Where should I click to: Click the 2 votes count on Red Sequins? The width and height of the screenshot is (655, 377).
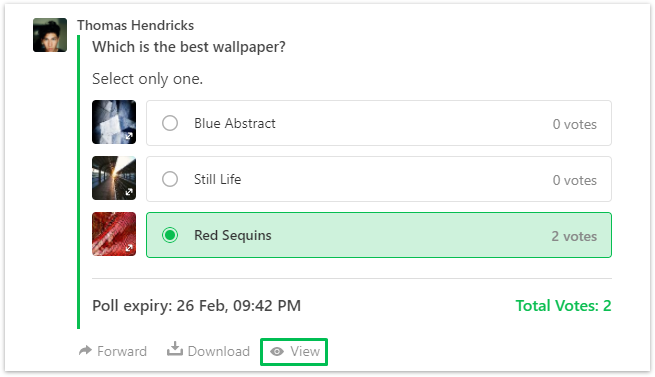[574, 236]
